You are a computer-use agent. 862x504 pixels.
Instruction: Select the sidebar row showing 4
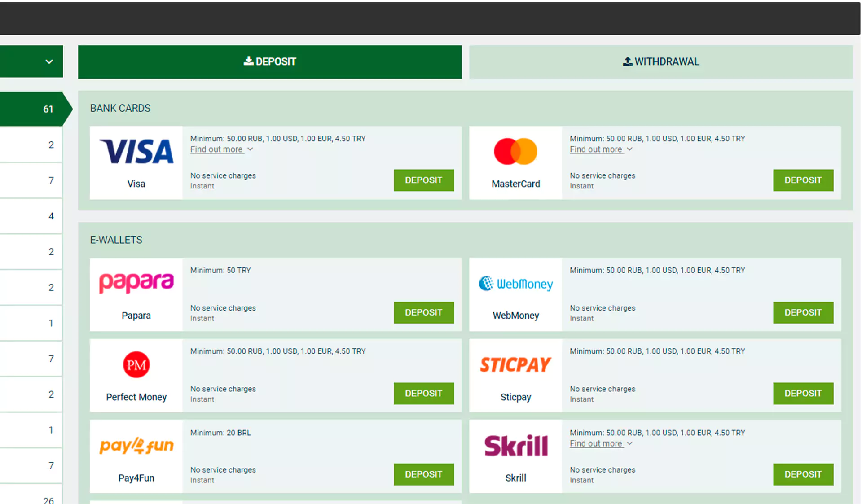click(31, 216)
